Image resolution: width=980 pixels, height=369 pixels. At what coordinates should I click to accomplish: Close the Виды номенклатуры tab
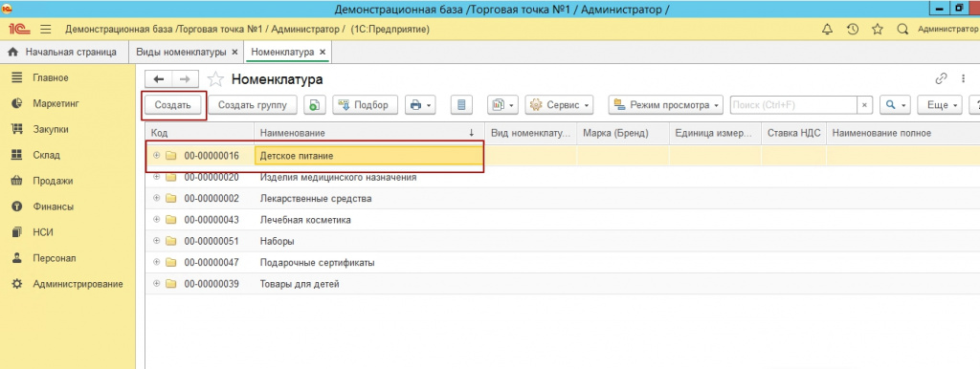(x=234, y=53)
